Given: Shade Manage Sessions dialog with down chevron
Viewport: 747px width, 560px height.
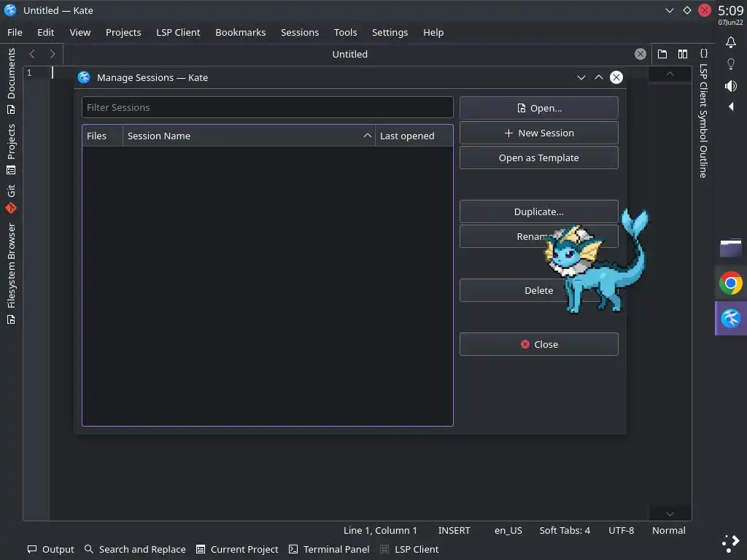Looking at the screenshot, I should point(581,77).
